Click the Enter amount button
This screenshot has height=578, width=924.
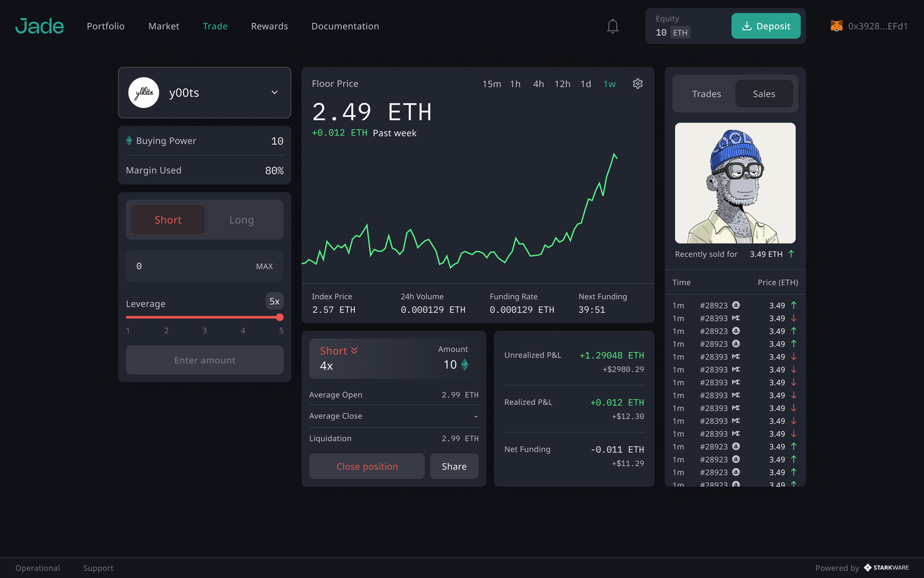[205, 360]
